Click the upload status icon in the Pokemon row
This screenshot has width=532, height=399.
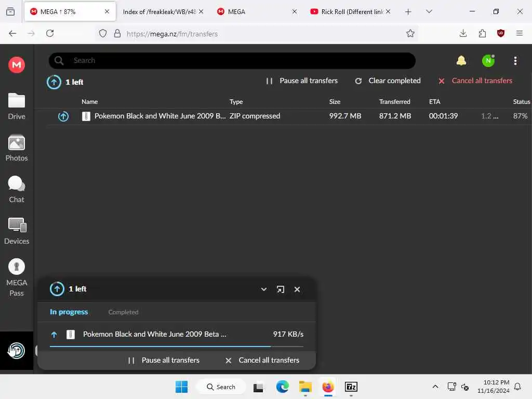coord(63,116)
